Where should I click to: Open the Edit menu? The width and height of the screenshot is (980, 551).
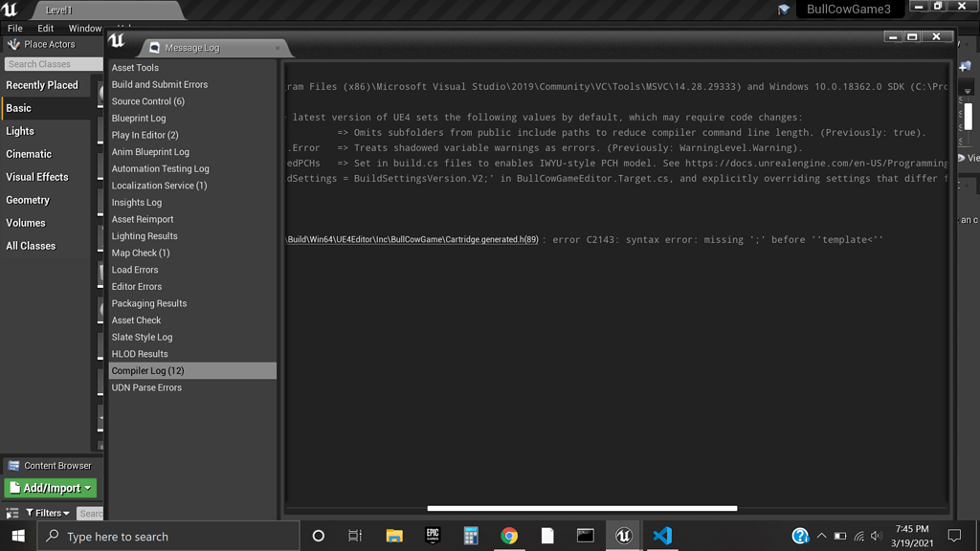pos(45,28)
